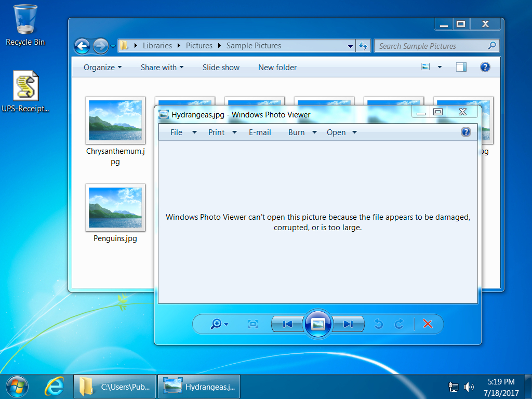Open Explorer help question mark icon
The image size is (532, 399).
(x=485, y=67)
